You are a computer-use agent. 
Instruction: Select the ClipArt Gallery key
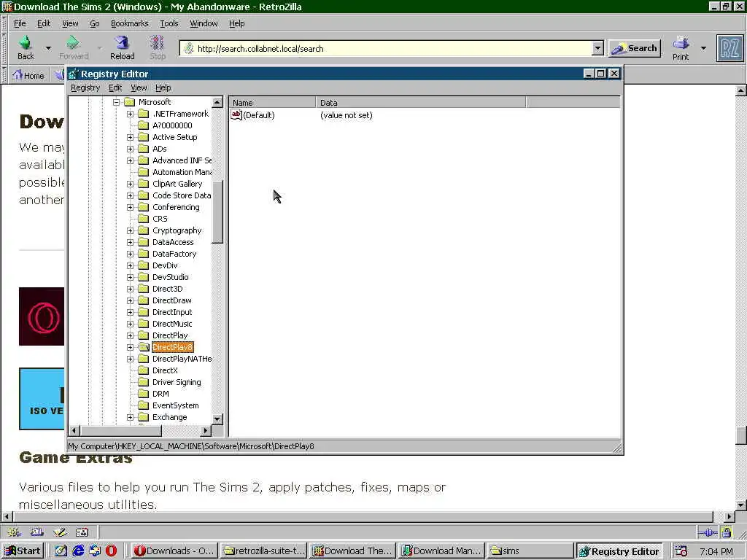[177, 184]
